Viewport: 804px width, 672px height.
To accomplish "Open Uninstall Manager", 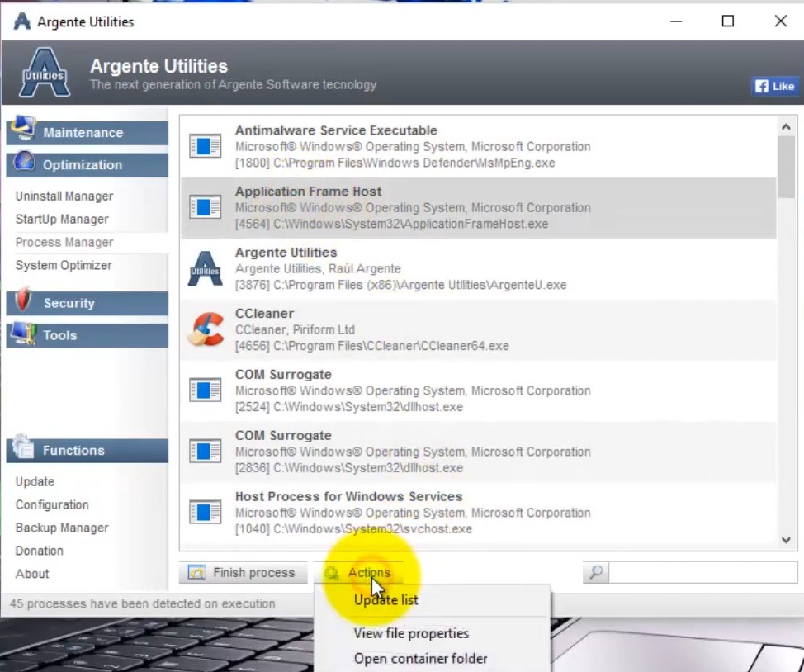I will click(64, 196).
